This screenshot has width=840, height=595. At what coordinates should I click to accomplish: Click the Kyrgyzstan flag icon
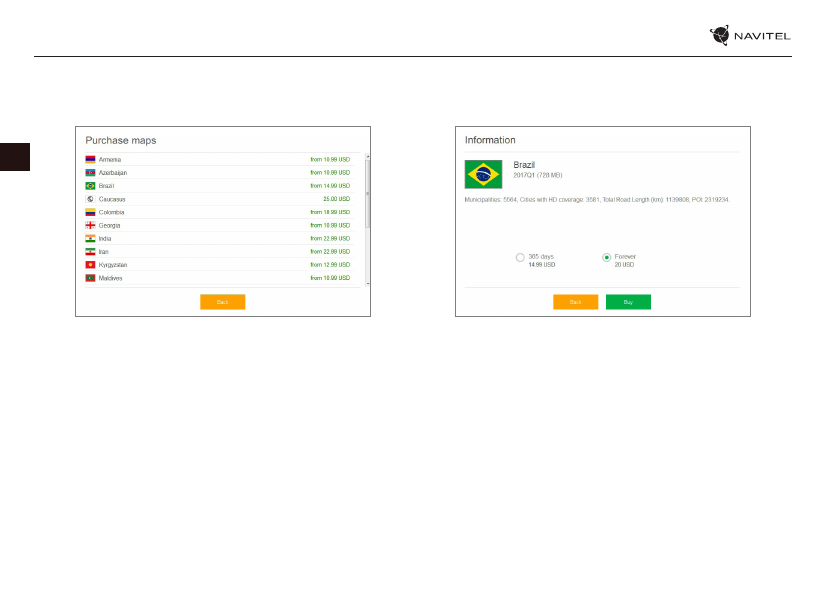click(x=90, y=265)
